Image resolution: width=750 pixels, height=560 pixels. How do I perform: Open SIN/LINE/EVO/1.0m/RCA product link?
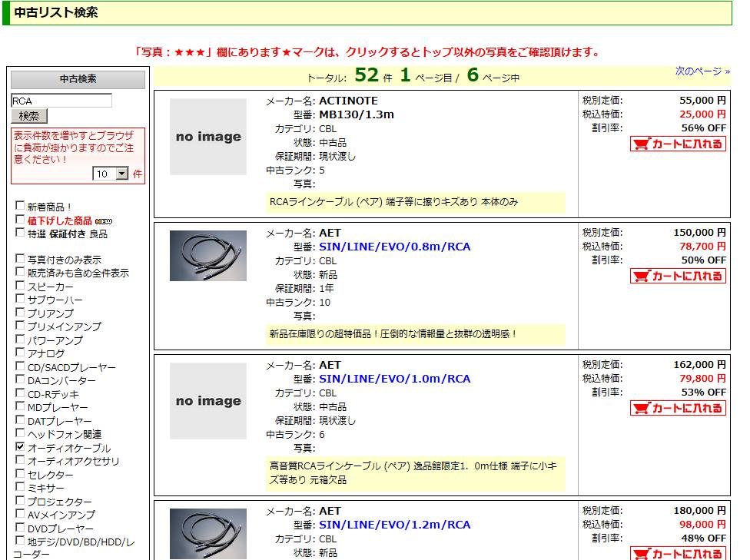click(x=395, y=379)
